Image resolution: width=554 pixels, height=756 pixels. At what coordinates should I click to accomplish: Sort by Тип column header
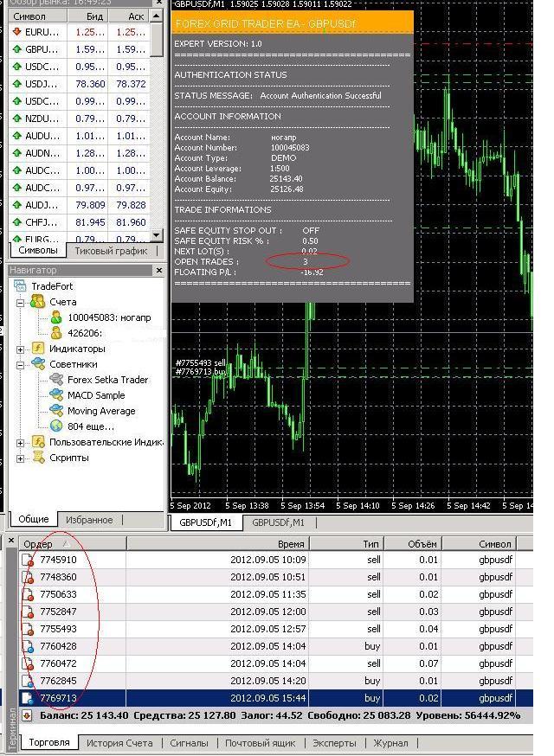346,544
